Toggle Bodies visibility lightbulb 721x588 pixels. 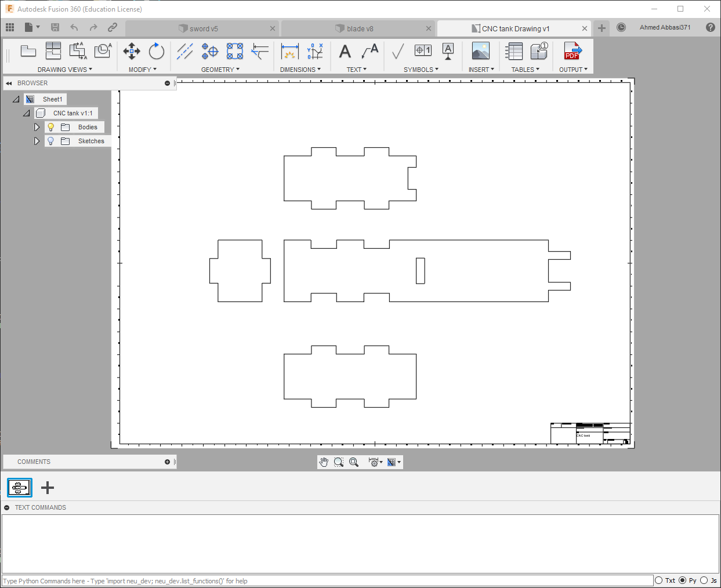point(50,127)
